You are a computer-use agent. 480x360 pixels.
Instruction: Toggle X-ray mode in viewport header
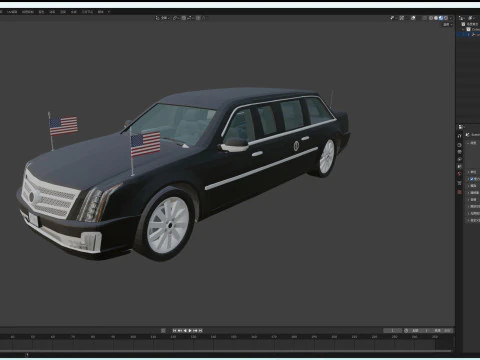click(425, 18)
